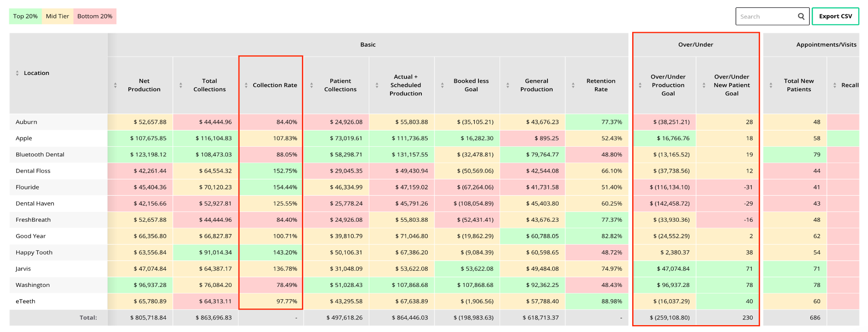Sort by Total Collections arrows
Screen dimensions: 868x332
tap(181, 85)
